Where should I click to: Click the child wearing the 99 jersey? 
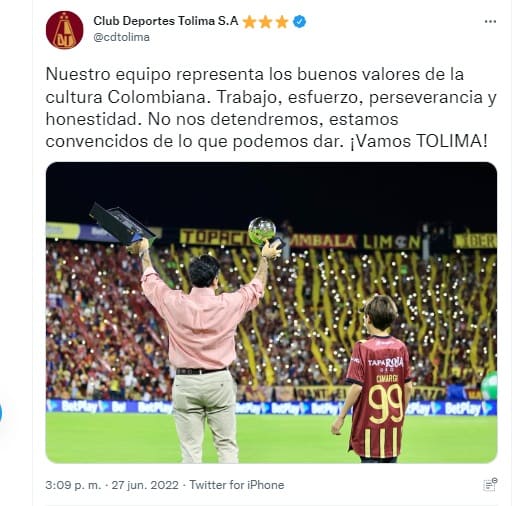click(373, 378)
